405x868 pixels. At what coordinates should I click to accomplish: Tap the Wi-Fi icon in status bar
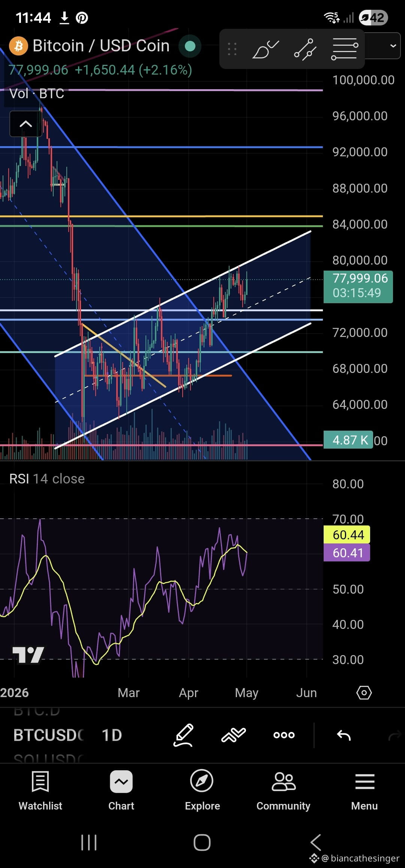point(331,18)
